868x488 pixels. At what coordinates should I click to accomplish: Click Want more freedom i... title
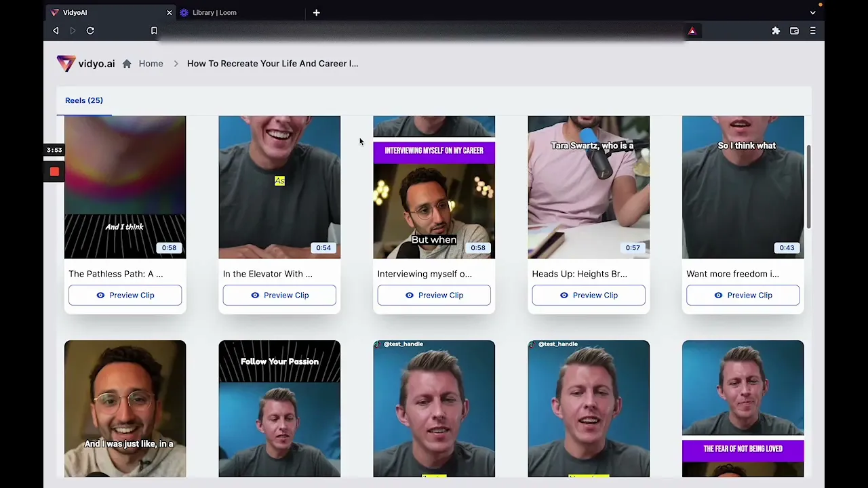tap(733, 274)
